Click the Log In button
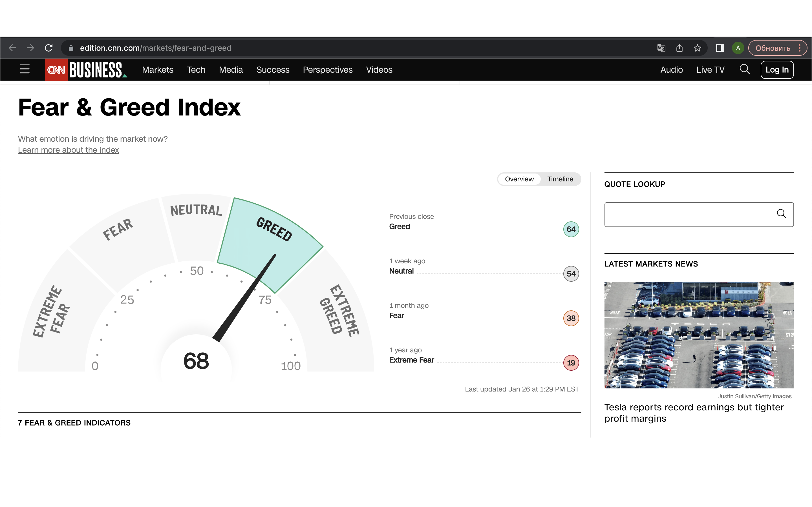Screen dimensions: 812x507 pos(777,70)
